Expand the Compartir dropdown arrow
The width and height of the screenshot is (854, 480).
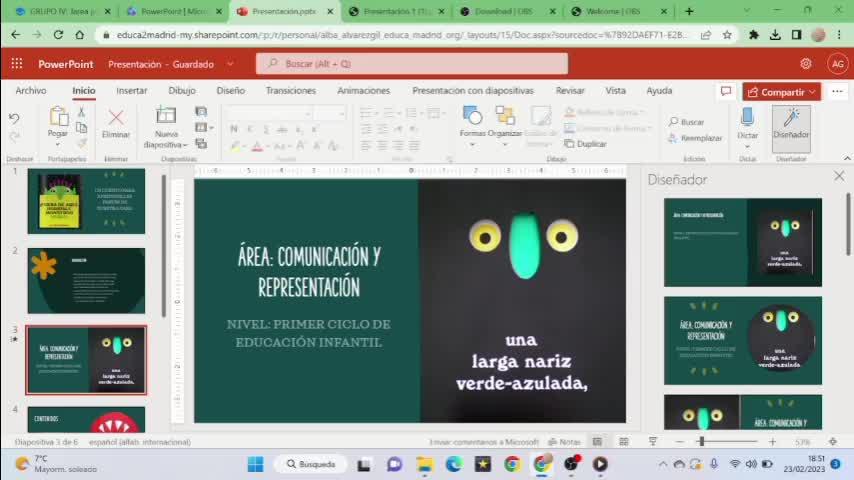point(813,91)
